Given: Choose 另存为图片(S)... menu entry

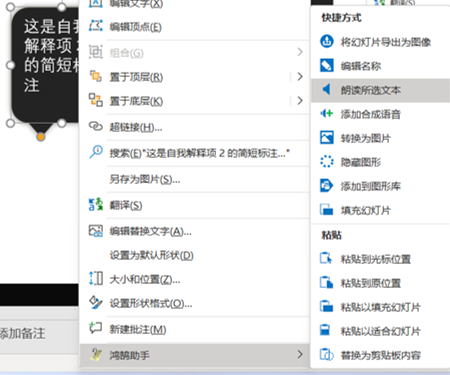Looking at the screenshot, I should (194, 180).
